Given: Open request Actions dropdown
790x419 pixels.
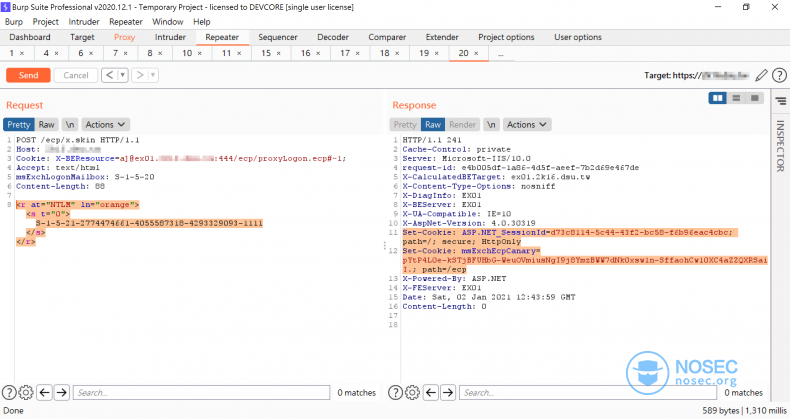Looking at the screenshot, I should click(x=105, y=124).
